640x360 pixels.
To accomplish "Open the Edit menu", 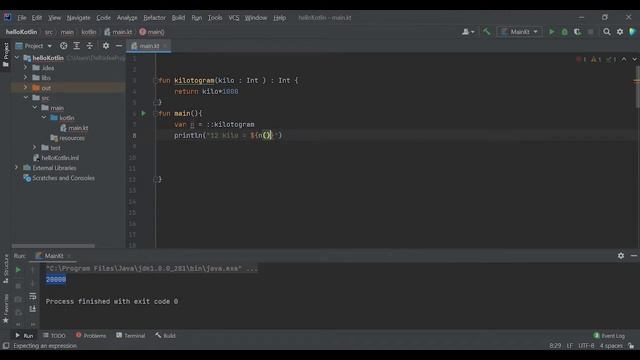I will (37, 18).
